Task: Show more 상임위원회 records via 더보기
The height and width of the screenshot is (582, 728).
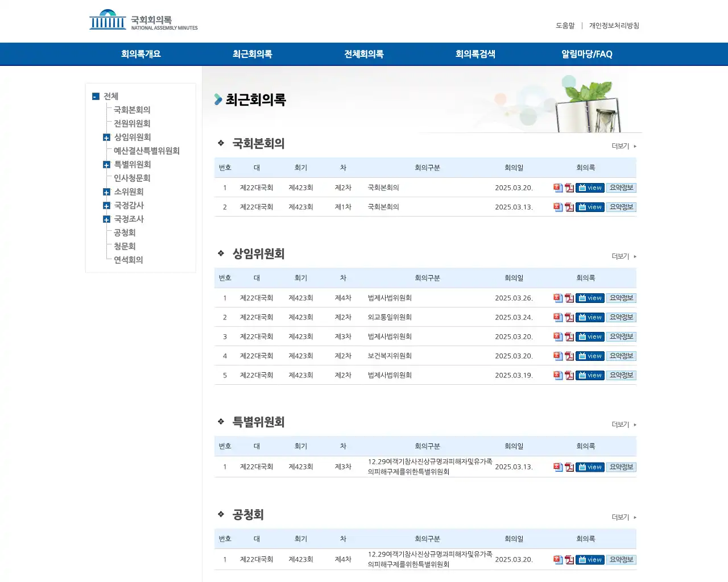Action: (x=624, y=256)
